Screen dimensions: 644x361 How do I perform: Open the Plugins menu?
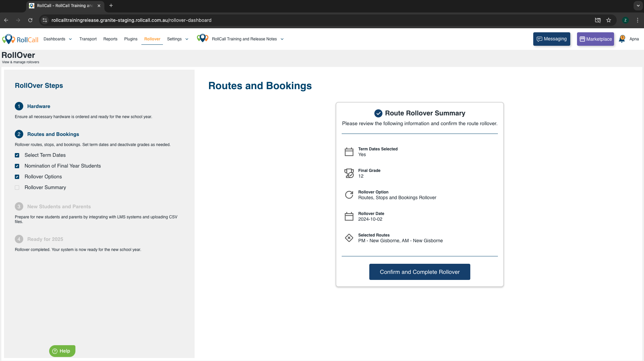[131, 39]
